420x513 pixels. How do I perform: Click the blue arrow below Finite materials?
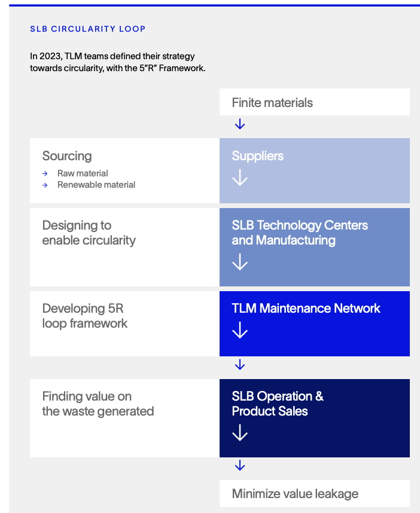tap(240, 124)
